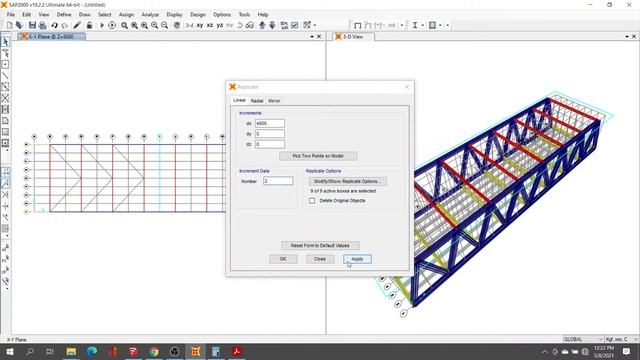
Task: Open Adobe Acrobat from the taskbar
Action: pyautogui.click(x=237, y=351)
